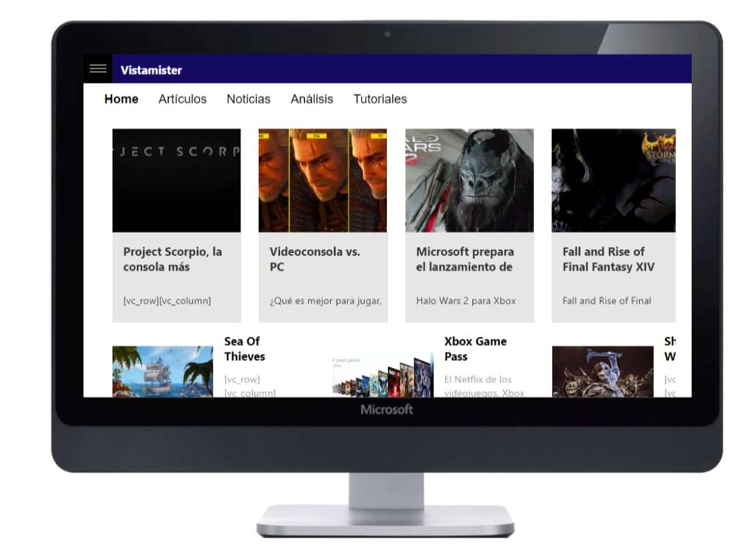Image resolution: width=756 pixels, height=554 pixels.
Task: Open the Halo Wars 2 gorilla thumbnail
Action: pos(469,181)
